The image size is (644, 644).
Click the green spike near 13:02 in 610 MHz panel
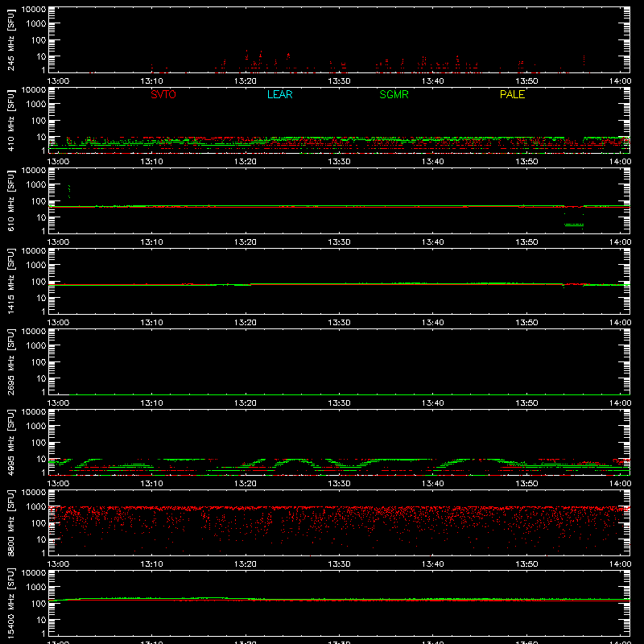[69, 192]
